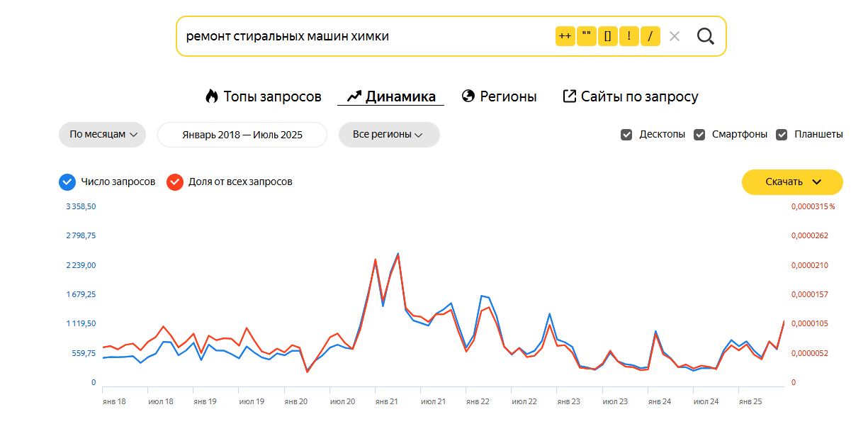Apply the exclamation mark operator button
This screenshot has width=868, height=429.
(629, 36)
